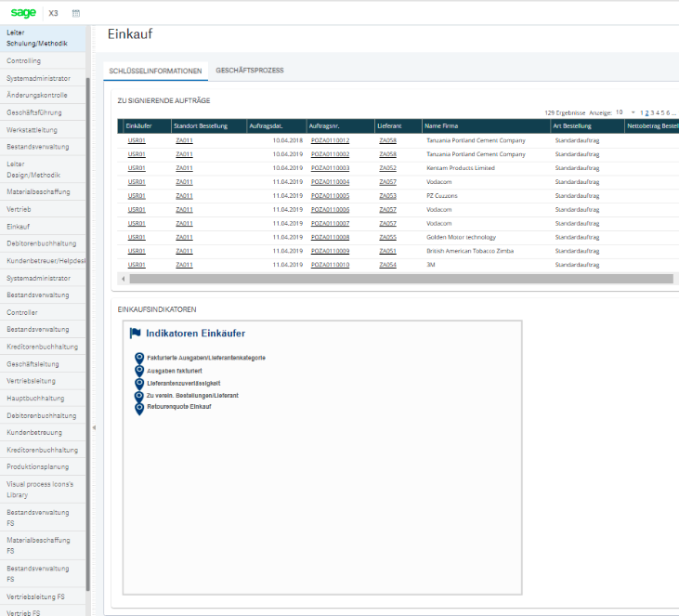679x616 pixels.
Task: Sort by the Art Bestellung column header
Action: pos(588,126)
